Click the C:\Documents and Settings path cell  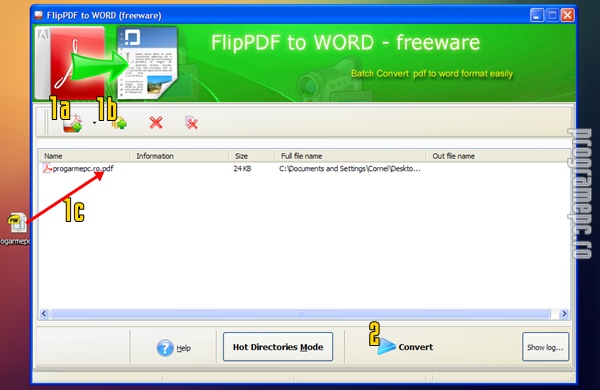pos(350,168)
